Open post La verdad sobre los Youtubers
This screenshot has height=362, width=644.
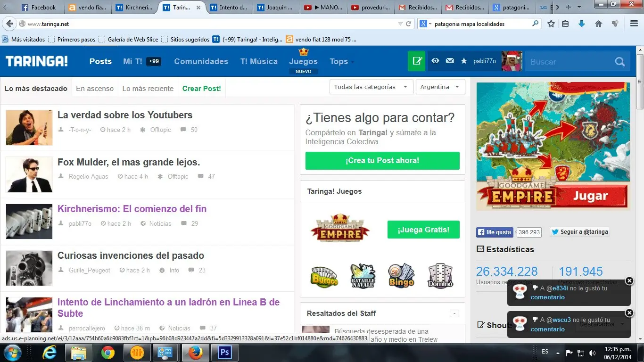click(125, 115)
